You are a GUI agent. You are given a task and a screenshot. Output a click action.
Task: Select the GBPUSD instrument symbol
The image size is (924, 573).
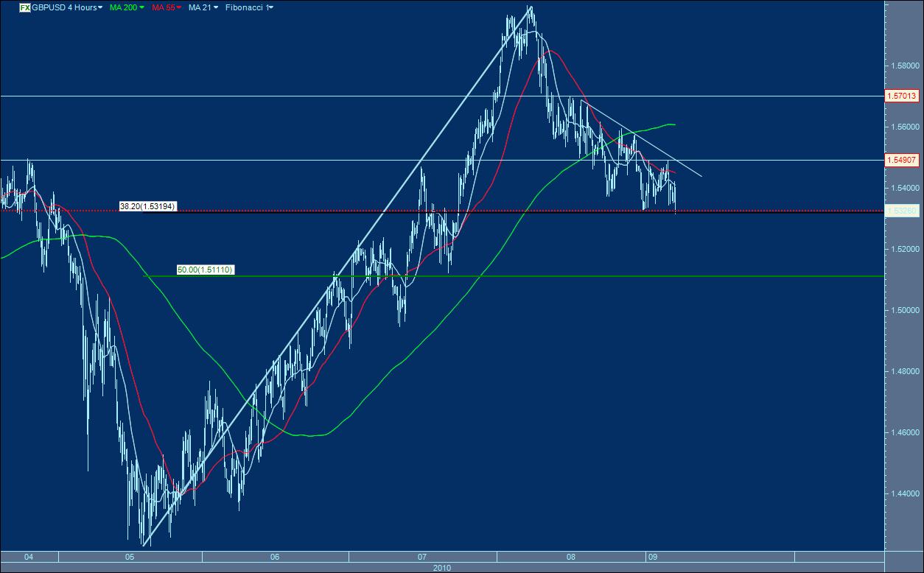pos(47,7)
